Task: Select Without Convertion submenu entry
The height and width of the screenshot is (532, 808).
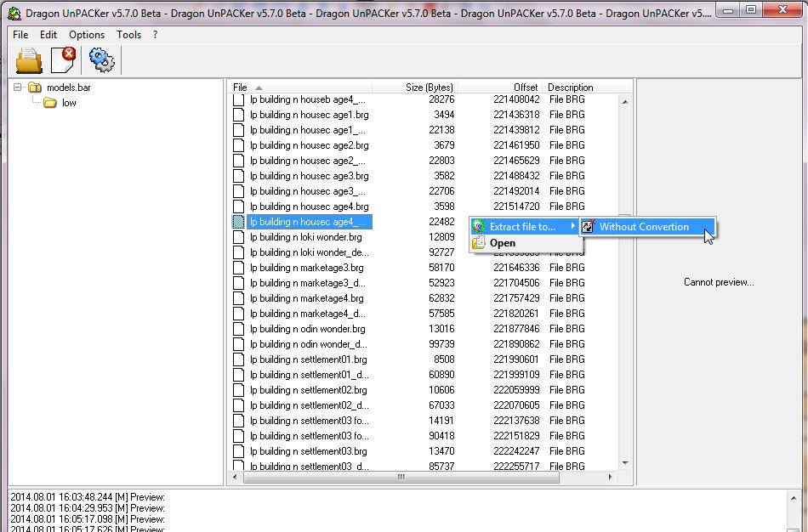Action: tap(648, 226)
